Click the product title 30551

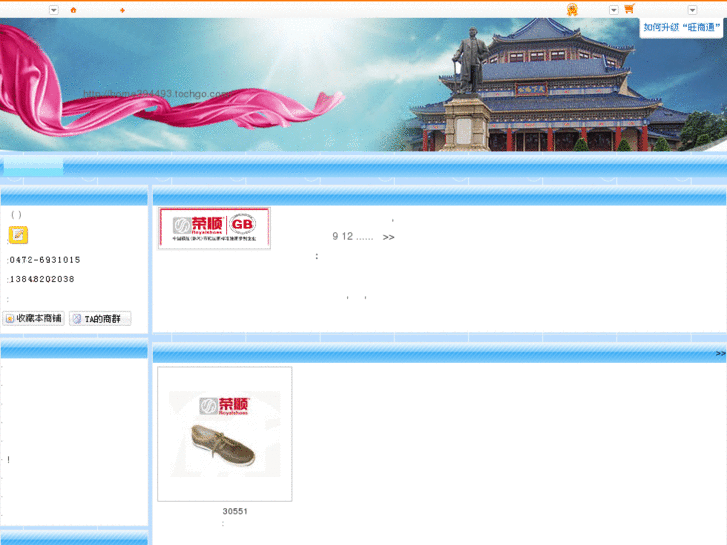[235, 511]
